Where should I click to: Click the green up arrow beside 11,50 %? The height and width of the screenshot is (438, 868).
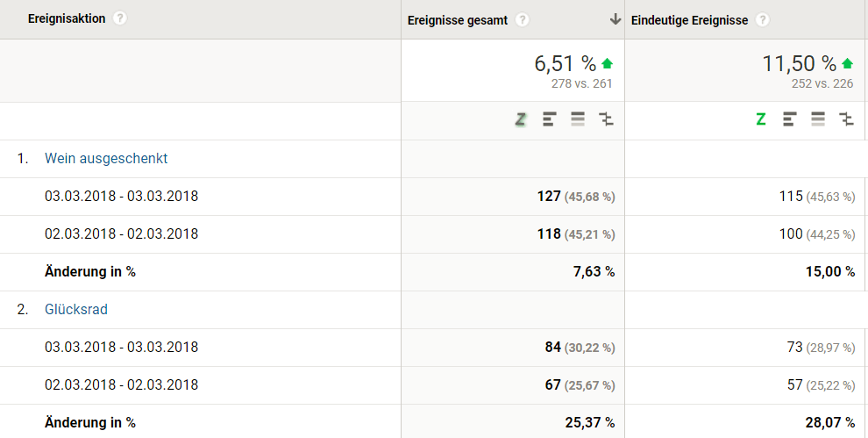847,64
